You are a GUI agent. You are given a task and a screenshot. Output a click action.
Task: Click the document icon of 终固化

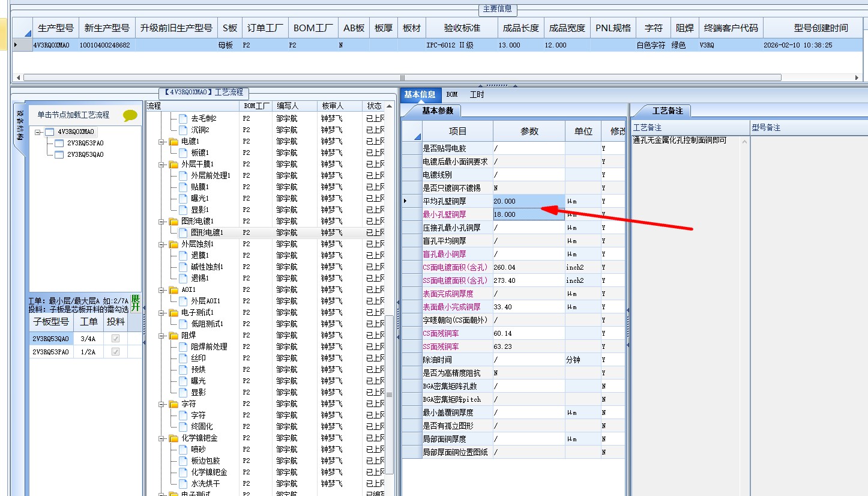(183, 426)
